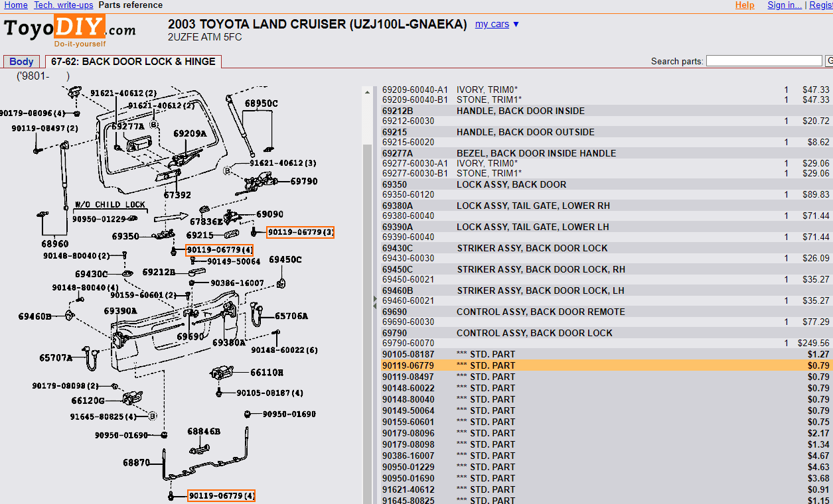This screenshot has width=833, height=504.
Task: Click diagram part number 68950C
Action: click(262, 103)
